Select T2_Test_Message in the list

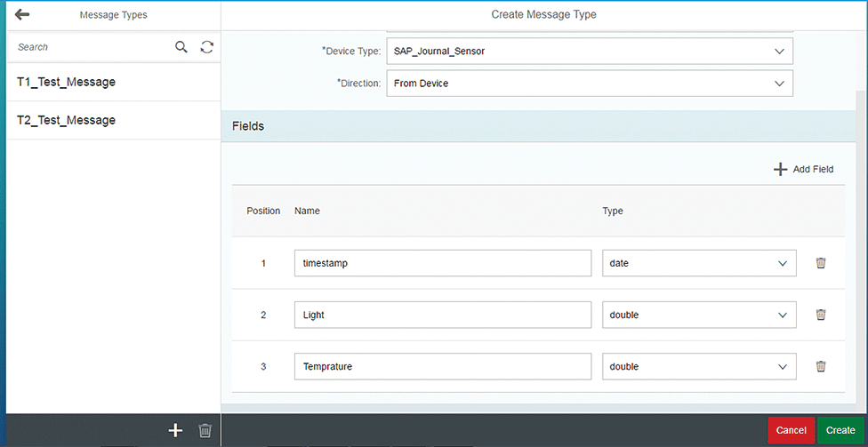[67, 120]
